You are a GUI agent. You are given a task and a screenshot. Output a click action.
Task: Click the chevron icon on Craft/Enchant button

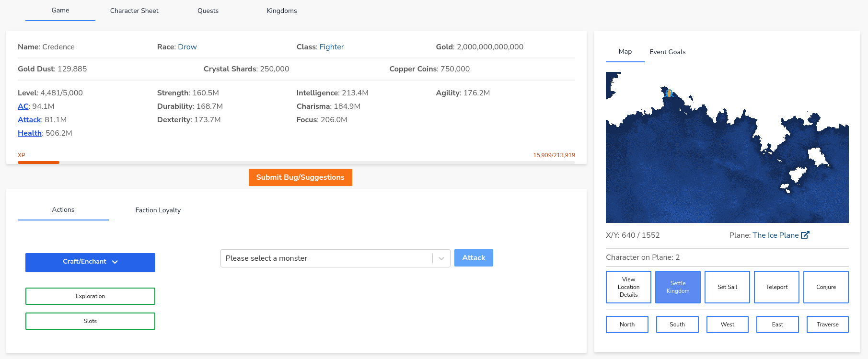point(115,262)
